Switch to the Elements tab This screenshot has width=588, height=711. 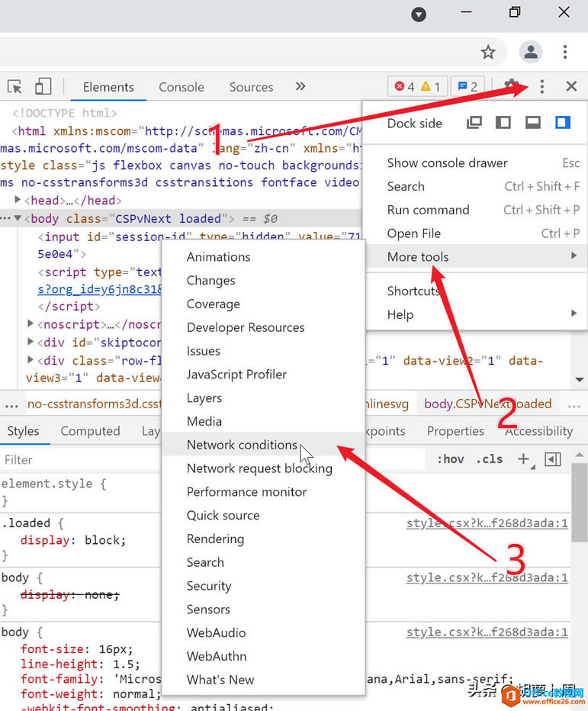coord(108,87)
